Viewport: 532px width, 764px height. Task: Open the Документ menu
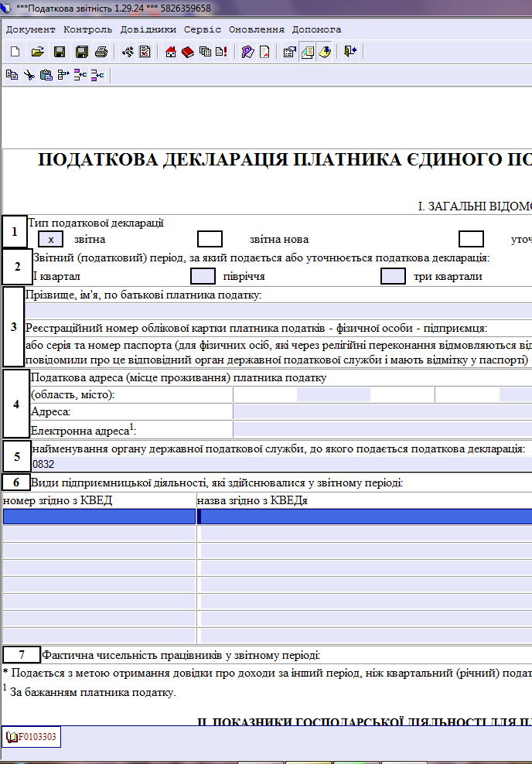pos(31,29)
